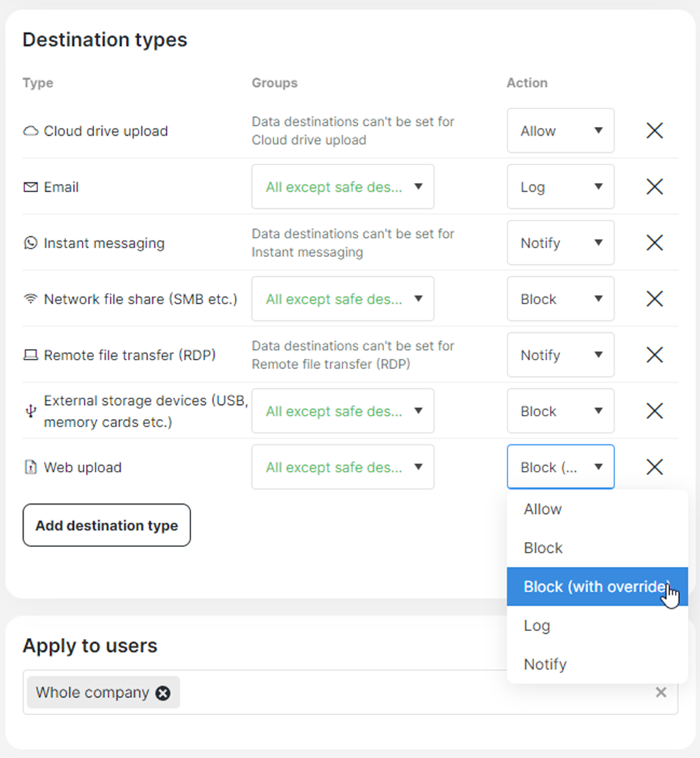The height and width of the screenshot is (758, 700).
Task: Open the Instant messaging Notify action dropdown
Action: coord(561,243)
